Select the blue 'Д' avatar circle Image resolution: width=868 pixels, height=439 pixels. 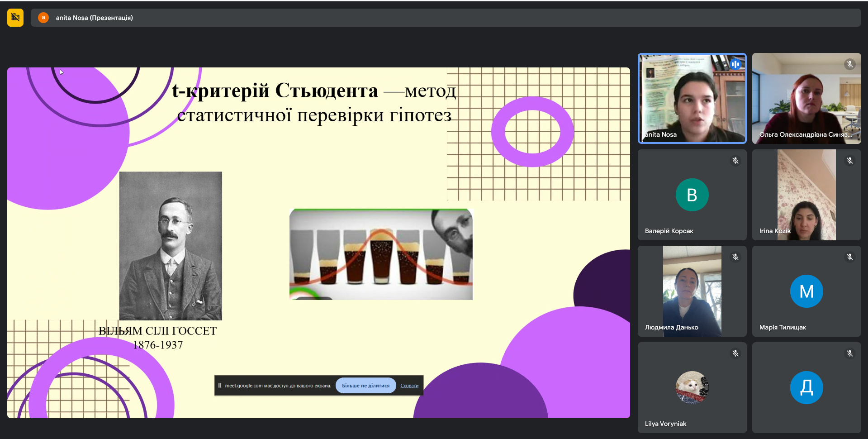[806, 387]
